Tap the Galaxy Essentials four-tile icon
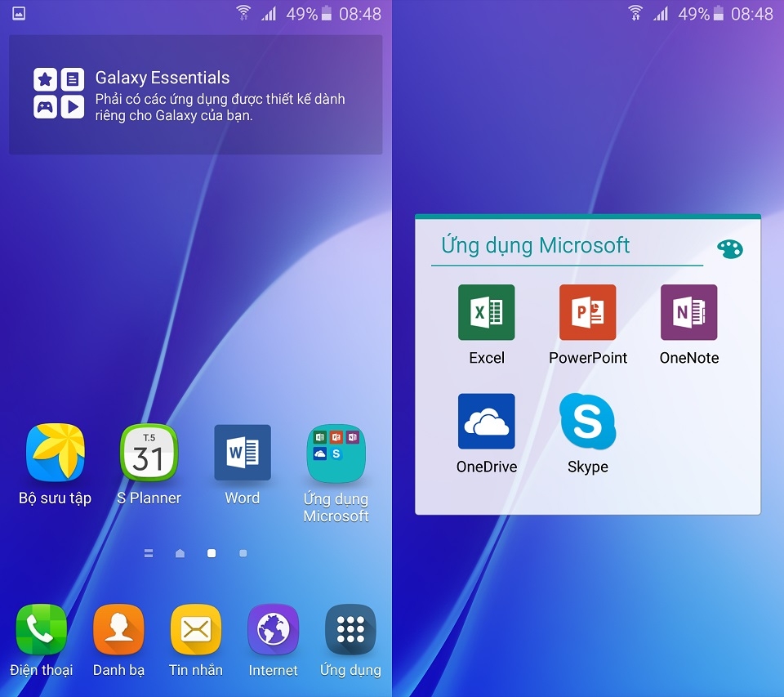The height and width of the screenshot is (697, 784). [59, 93]
